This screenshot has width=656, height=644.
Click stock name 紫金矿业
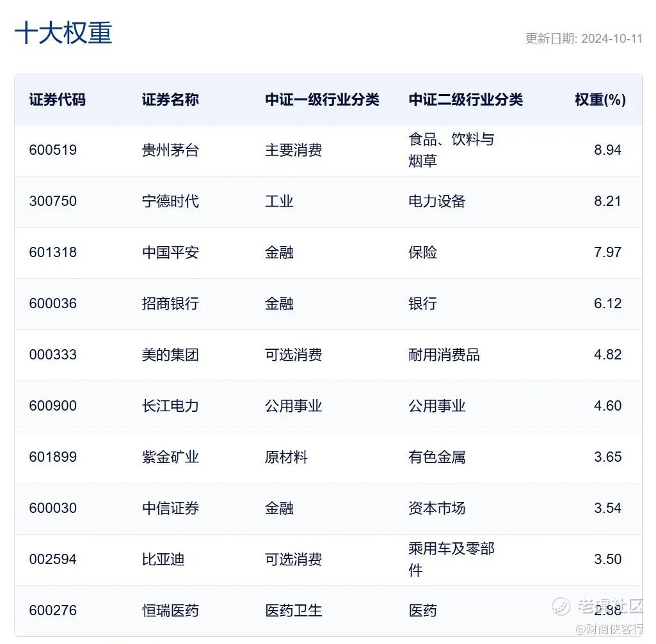[x=170, y=457]
